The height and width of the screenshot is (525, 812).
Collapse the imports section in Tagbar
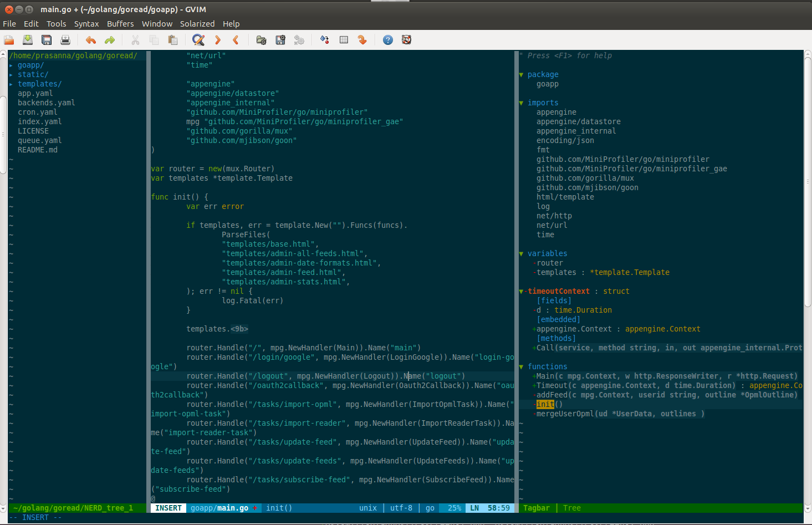tap(521, 103)
